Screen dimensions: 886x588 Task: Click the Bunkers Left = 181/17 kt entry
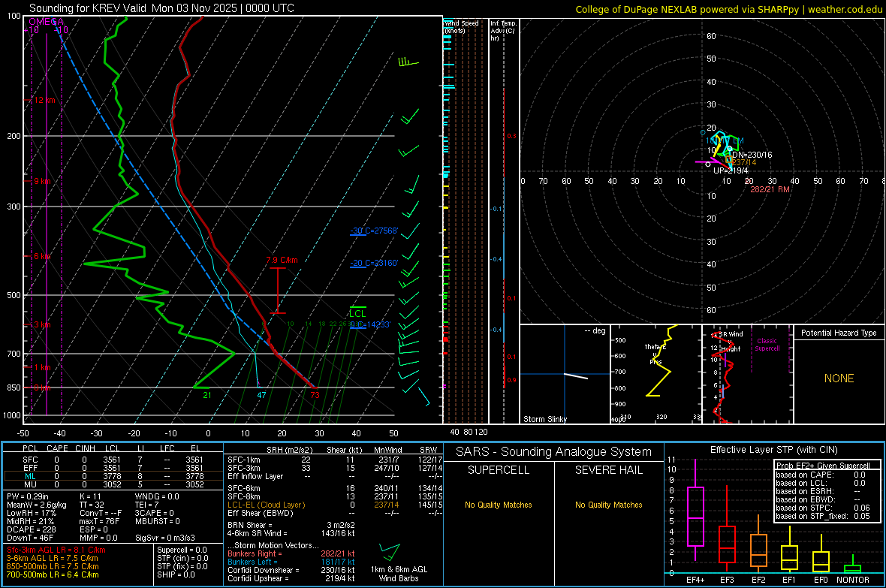[291, 562]
